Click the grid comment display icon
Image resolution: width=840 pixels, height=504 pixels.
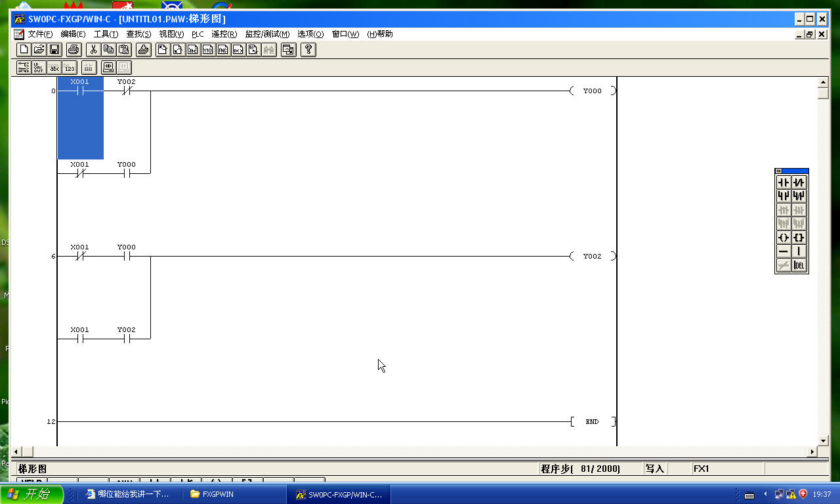pos(89,68)
